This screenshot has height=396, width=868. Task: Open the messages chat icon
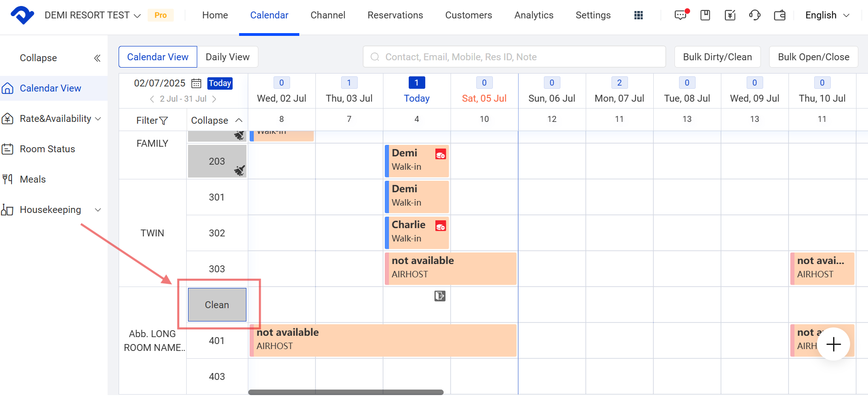click(x=680, y=15)
